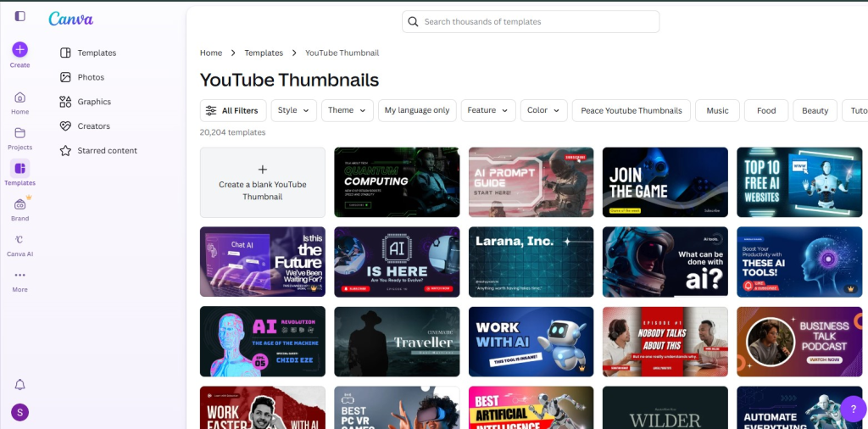
Task: Open More options ellipsis
Action: [20, 275]
